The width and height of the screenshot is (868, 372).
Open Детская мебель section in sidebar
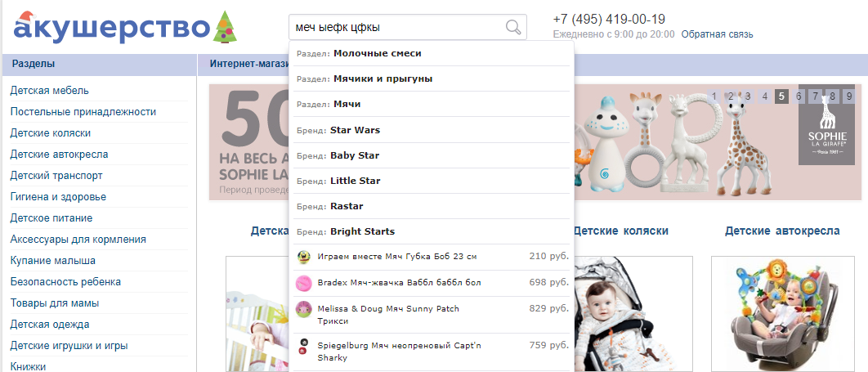pyautogui.click(x=49, y=90)
